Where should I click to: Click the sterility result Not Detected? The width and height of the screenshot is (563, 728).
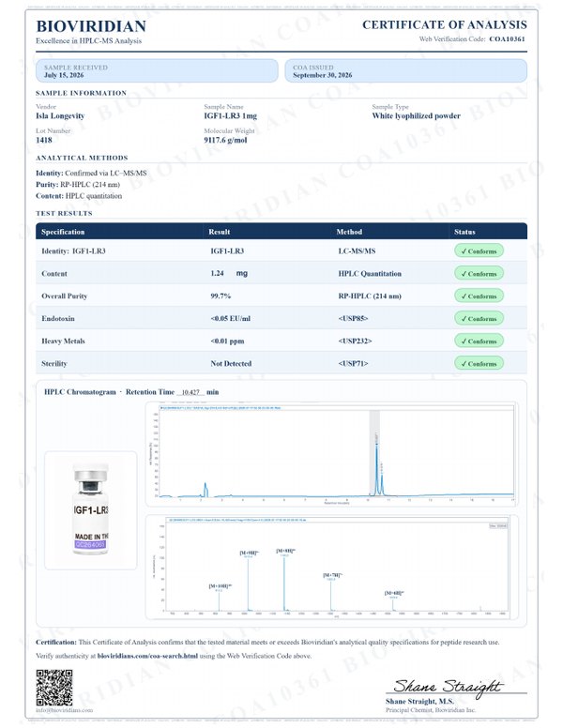(231, 364)
